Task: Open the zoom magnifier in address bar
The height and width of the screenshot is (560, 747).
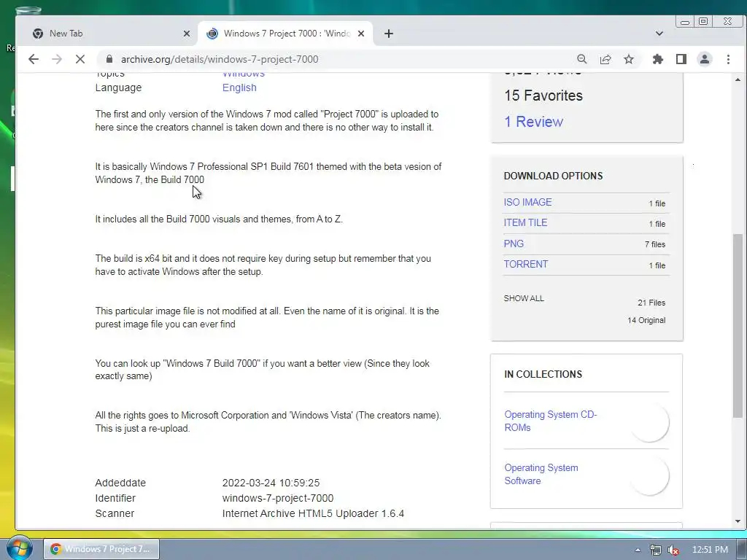Action: pos(581,59)
